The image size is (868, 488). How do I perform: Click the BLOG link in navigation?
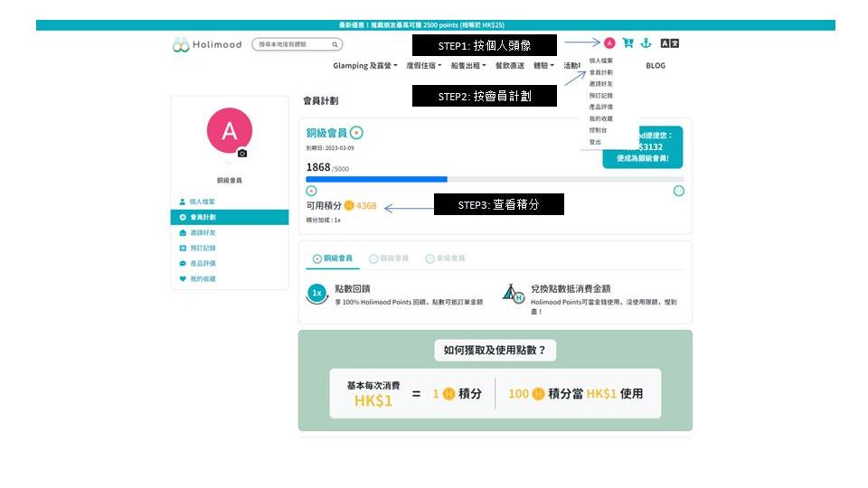pyautogui.click(x=656, y=66)
